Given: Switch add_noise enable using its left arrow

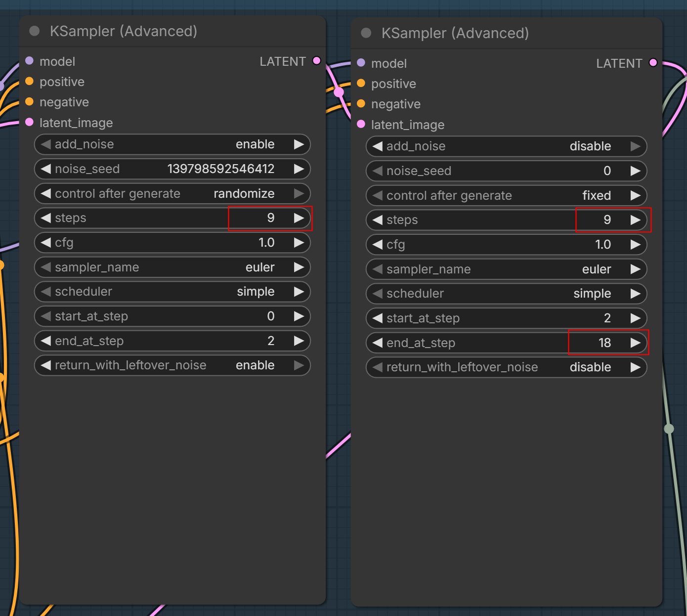Looking at the screenshot, I should click(46, 144).
